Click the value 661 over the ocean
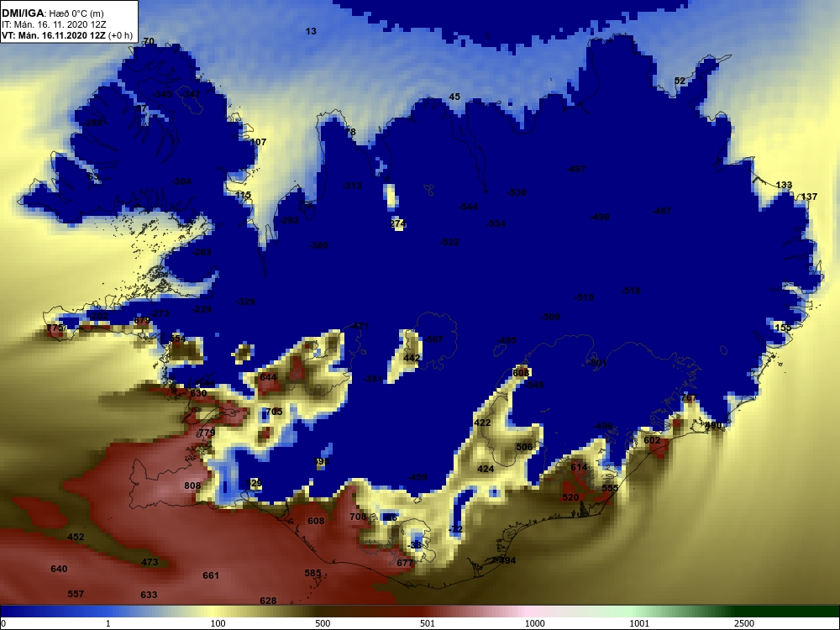Viewport: 840px width, 630px height. (x=211, y=575)
